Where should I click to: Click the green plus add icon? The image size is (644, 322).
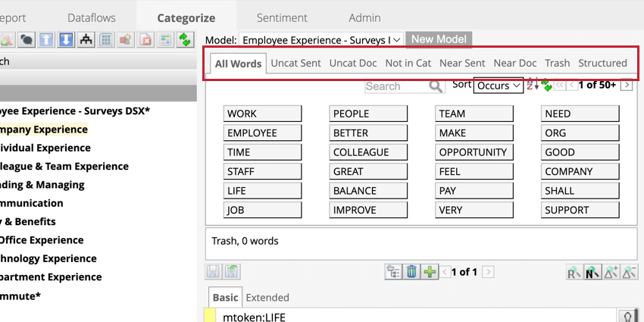point(430,272)
